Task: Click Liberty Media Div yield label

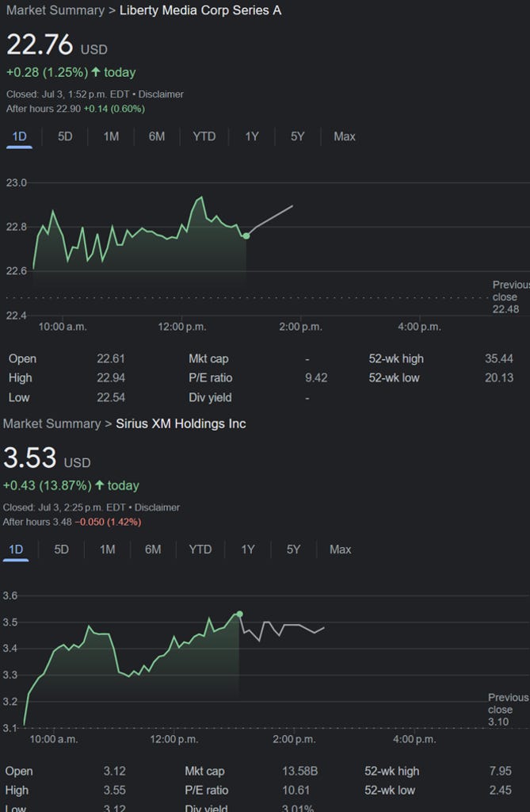Action: click(210, 398)
